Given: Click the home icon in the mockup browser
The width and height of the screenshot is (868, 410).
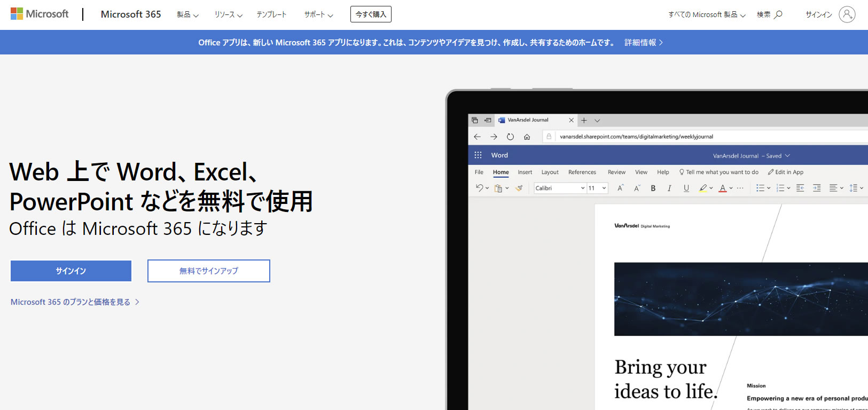Looking at the screenshot, I should [x=527, y=137].
